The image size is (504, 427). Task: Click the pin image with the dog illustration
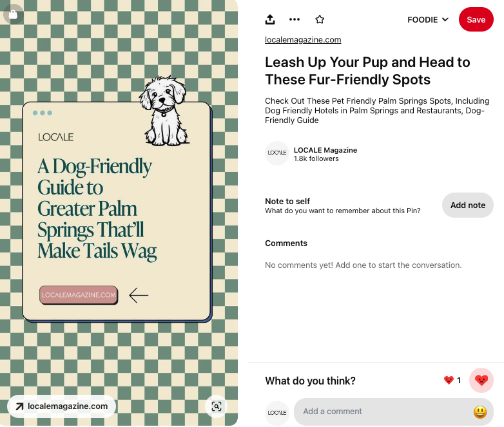click(x=119, y=213)
